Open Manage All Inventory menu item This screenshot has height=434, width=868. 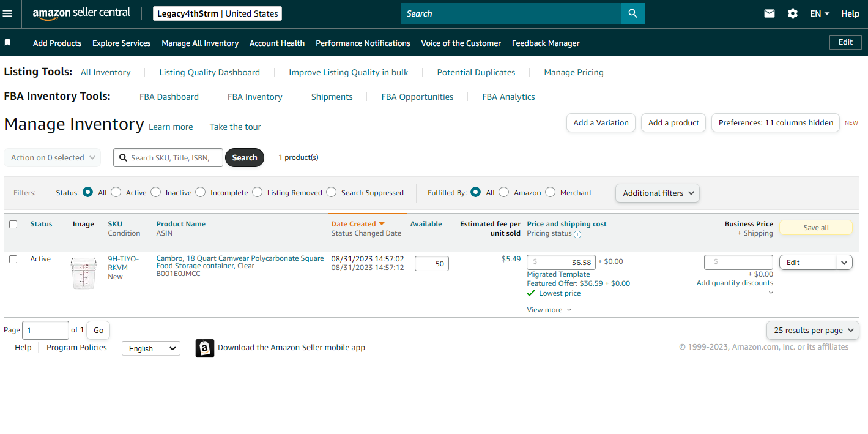(200, 43)
